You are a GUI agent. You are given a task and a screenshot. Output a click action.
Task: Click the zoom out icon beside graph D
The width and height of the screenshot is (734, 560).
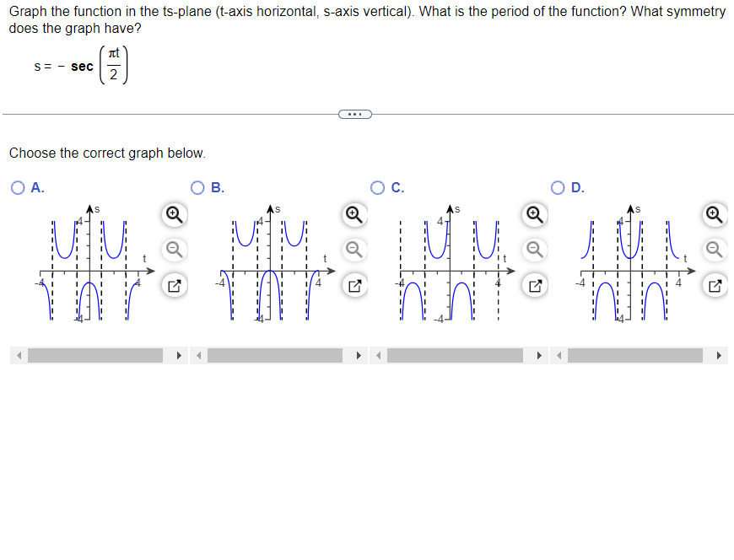(x=715, y=250)
